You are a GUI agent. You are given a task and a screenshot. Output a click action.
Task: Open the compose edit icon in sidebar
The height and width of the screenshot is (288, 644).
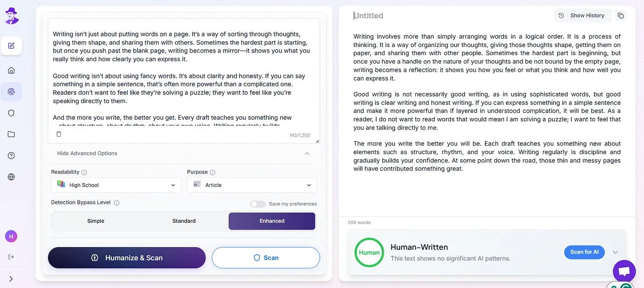11,46
